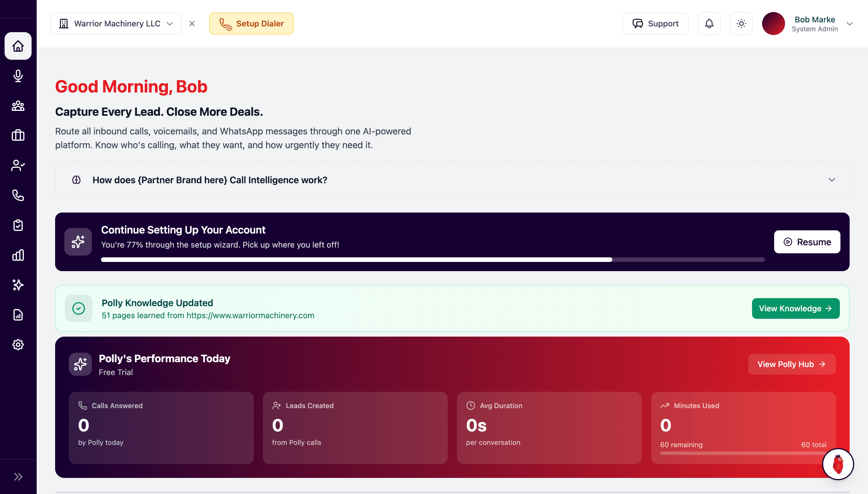Open the microphone recordings section
Viewport: 868px width, 494px height.
[18, 76]
